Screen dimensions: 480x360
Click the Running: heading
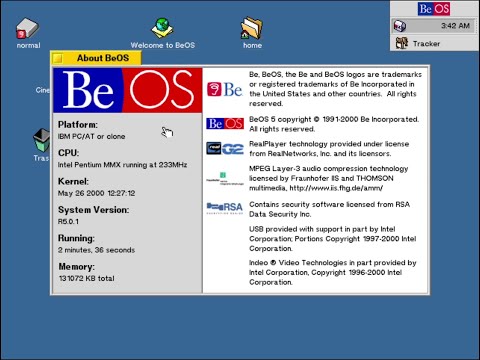(x=76, y=238)
